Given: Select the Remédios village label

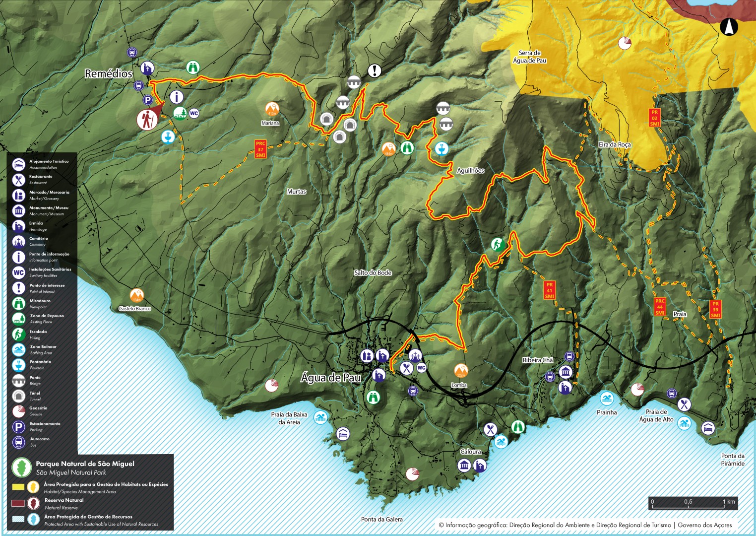Looking at the screenshot, I should 109,74.
